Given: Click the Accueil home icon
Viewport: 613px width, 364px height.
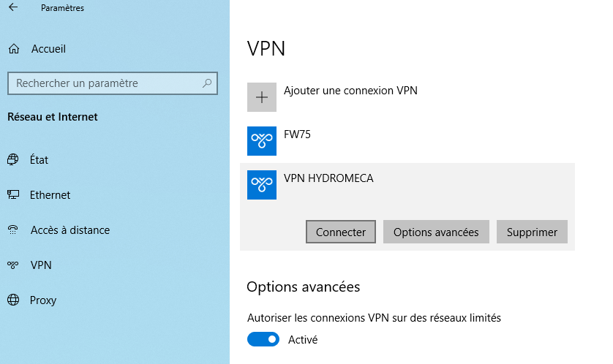Looking at the screenshot, I should tap(13, 49).
